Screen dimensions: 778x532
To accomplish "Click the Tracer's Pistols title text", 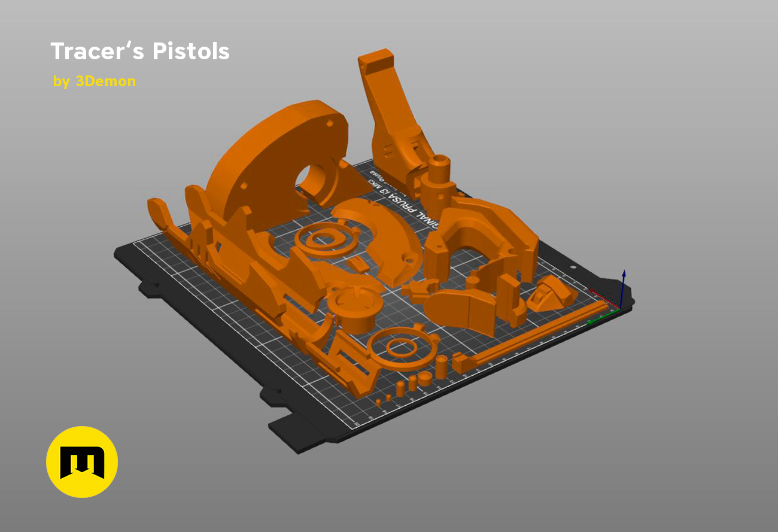I will (141, 52).
